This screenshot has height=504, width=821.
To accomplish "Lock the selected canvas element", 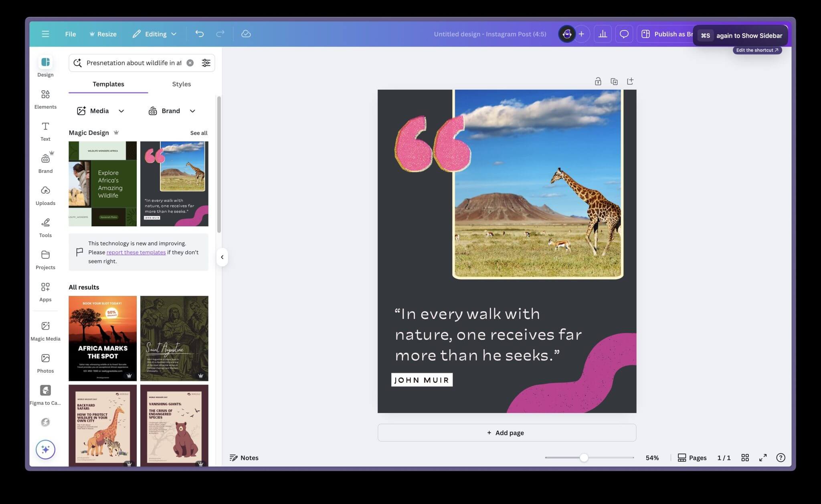I will tap(598, 81).
